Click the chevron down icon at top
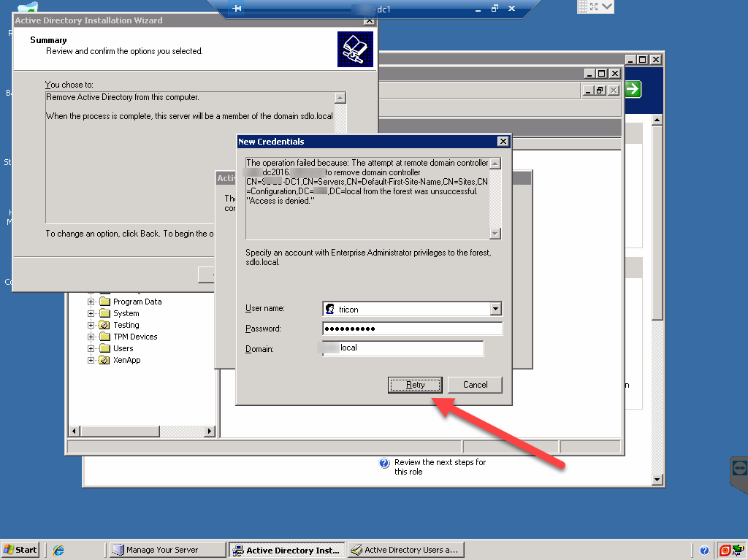748x560 pixels. pos(607,7)
